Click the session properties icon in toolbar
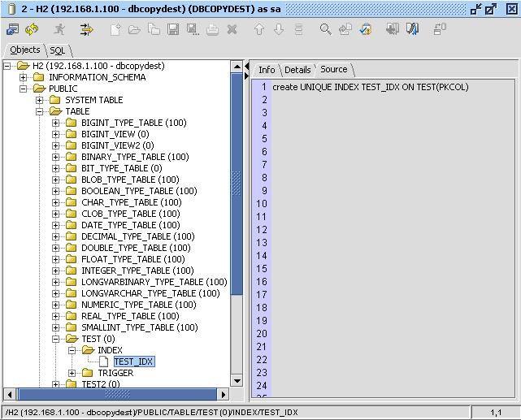The image size is (521, 420). click(x=13, y=29)
